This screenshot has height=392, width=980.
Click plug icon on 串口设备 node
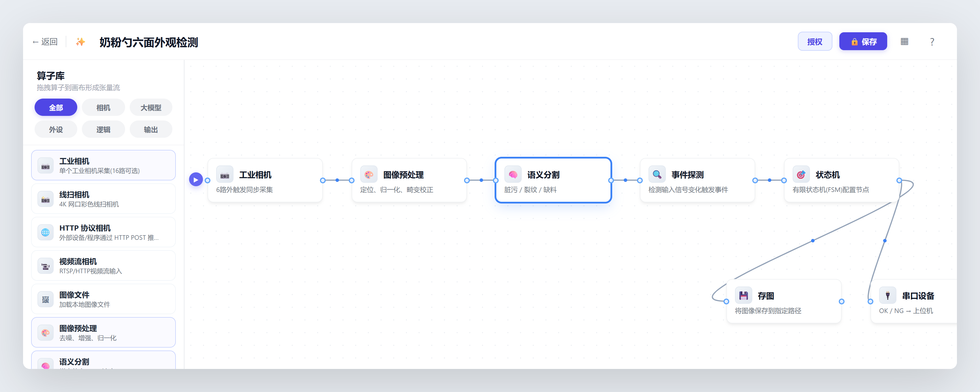tap(887, 296)
